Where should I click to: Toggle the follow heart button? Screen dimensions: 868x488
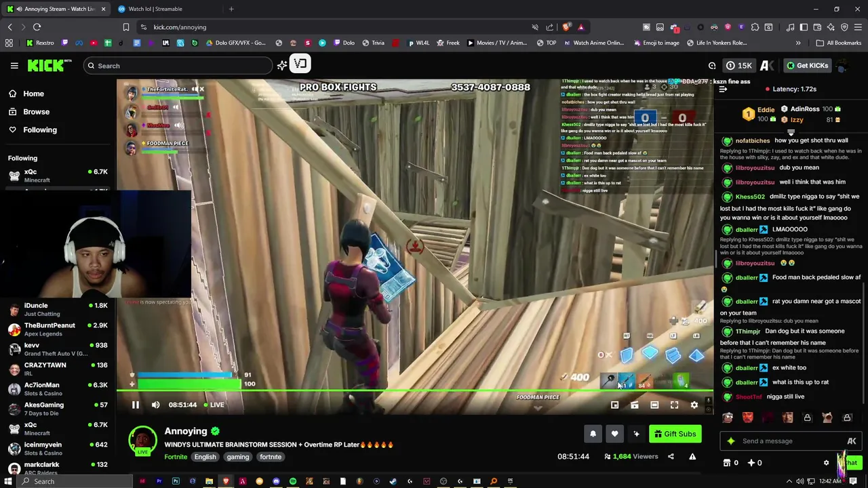click(614, 434)
